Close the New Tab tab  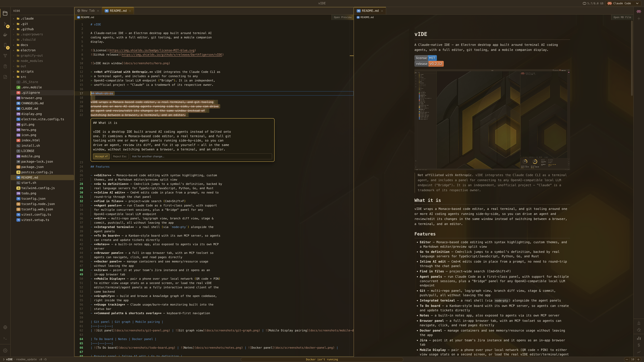click(x=98, y=11)
